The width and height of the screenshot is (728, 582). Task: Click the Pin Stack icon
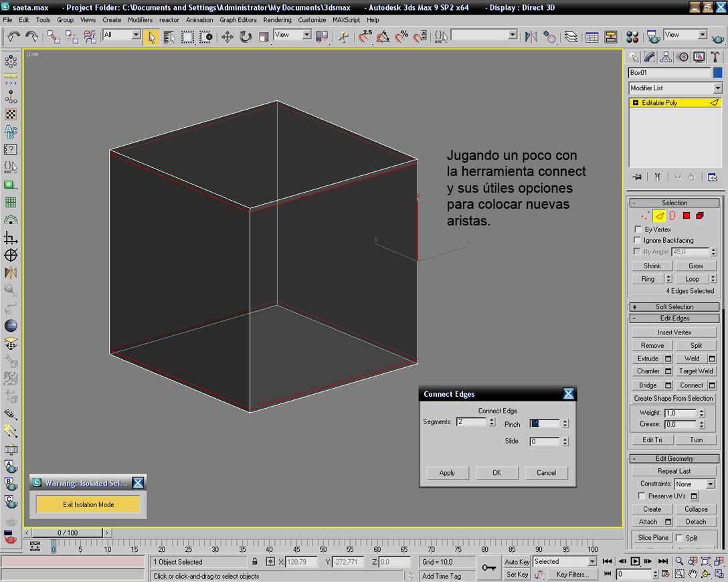pos(637,177)
